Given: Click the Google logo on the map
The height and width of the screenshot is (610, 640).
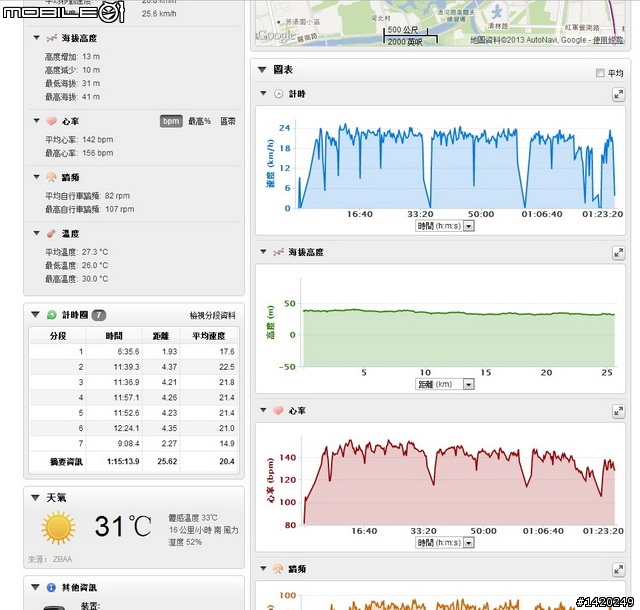Looking at the screenshot, I should click(x=276, y=35).
